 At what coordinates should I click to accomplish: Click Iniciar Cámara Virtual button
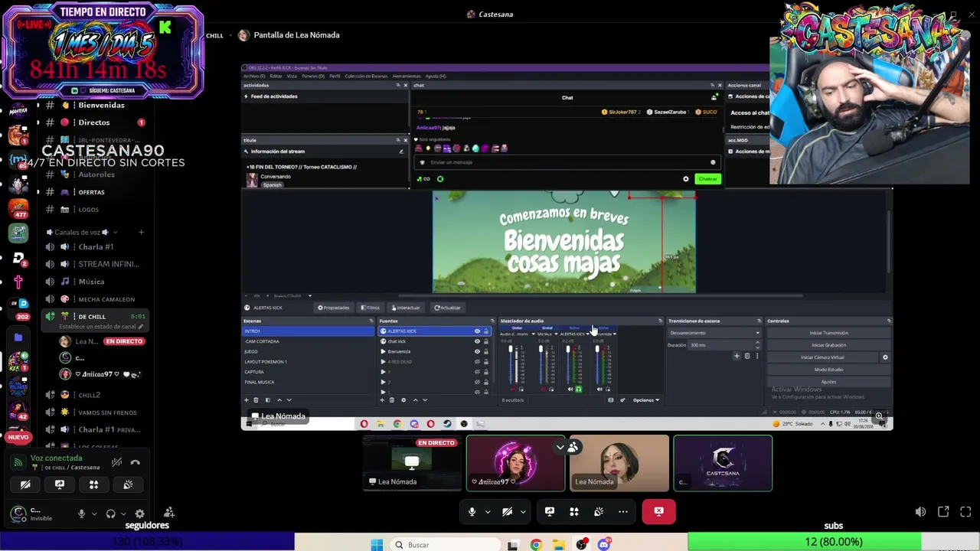tap(823, 357)
